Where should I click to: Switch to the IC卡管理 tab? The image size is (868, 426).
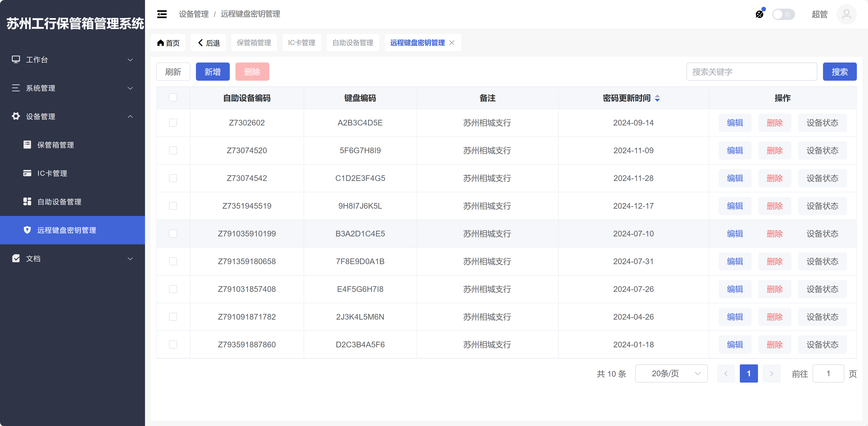pyautogui.click(x=301, y=43)
